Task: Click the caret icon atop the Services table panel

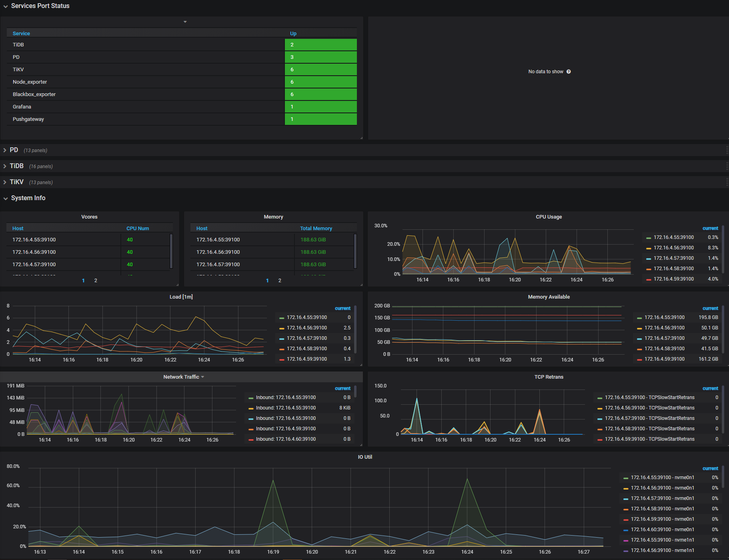Action: [x=185, y=21]
